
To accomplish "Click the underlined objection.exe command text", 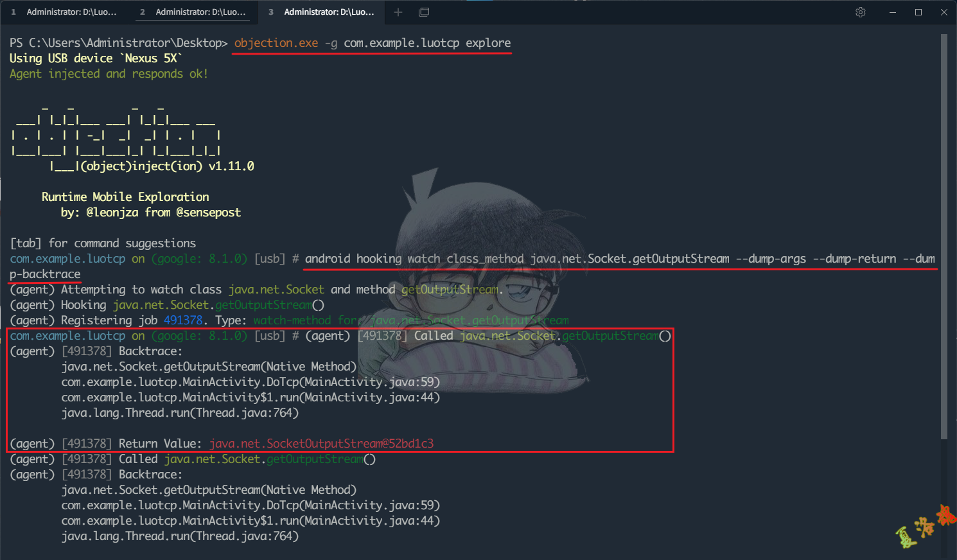I will (x=276, y=42).
